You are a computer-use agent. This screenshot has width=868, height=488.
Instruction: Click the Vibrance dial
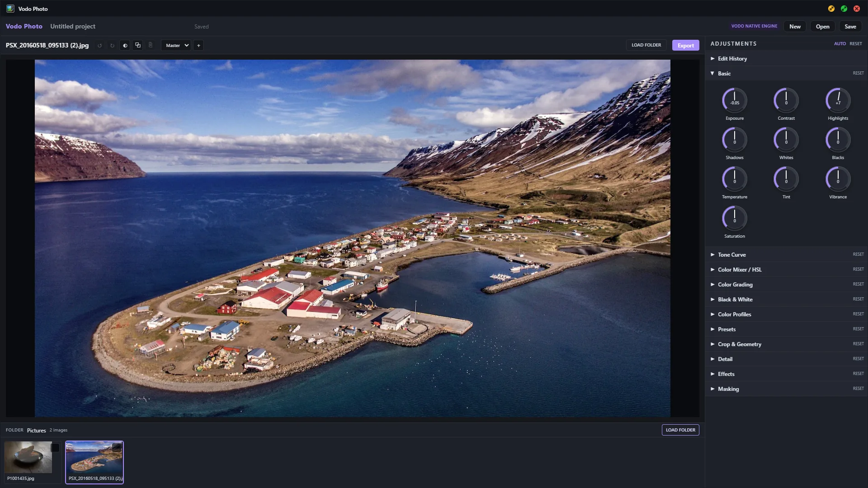tap(838, 178)
